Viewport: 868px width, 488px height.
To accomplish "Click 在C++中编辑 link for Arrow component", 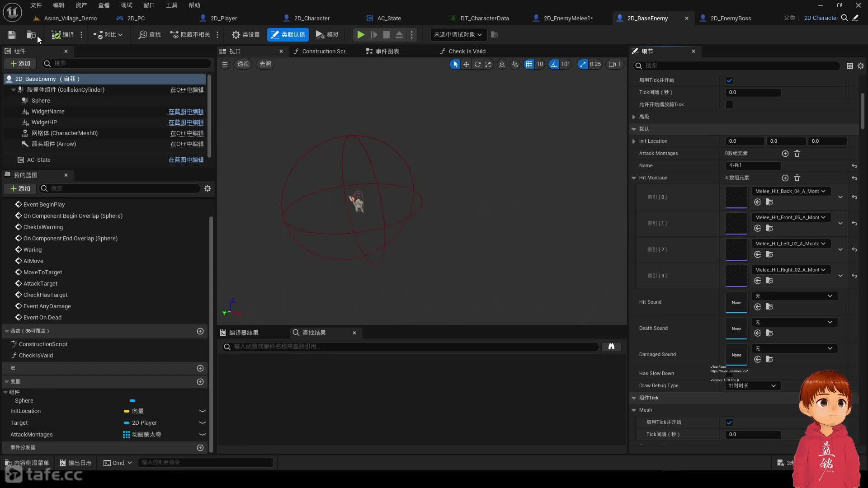I will (187, 144).
